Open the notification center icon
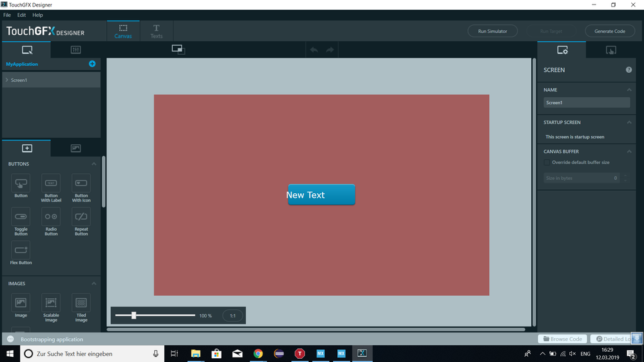 (631, 354)
